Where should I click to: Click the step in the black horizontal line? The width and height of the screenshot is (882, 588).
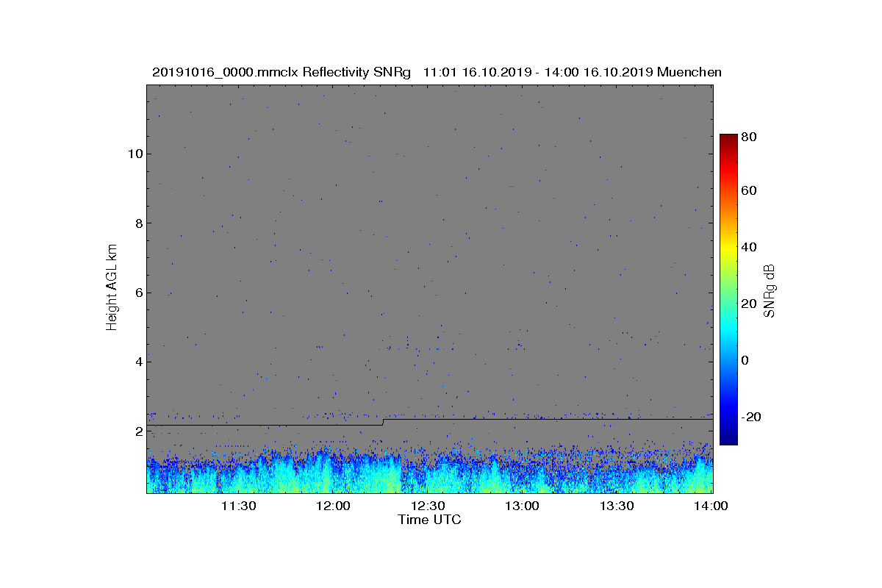383,422
